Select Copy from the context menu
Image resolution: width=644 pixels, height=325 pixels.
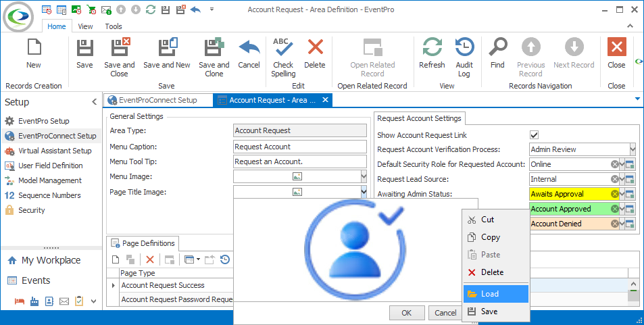point(496,237)
